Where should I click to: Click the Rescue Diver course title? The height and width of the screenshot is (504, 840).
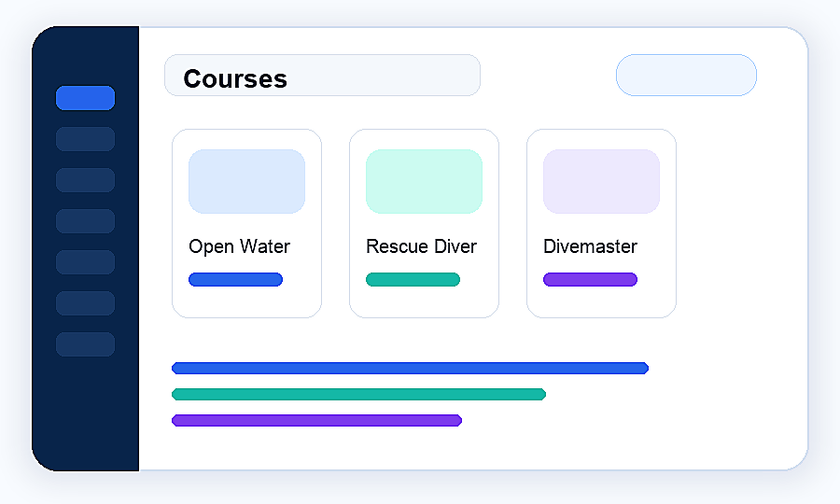421,246
